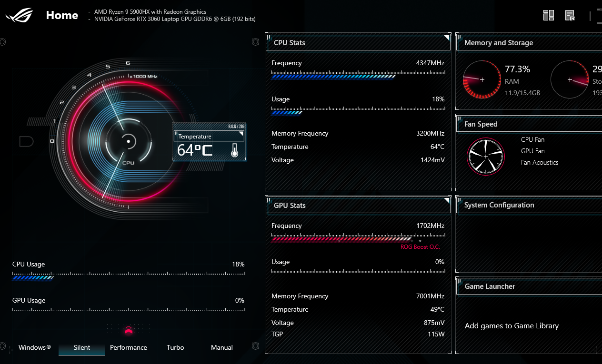
Task: Click the Storage usage gauge dial
Action: click(570, 79)
